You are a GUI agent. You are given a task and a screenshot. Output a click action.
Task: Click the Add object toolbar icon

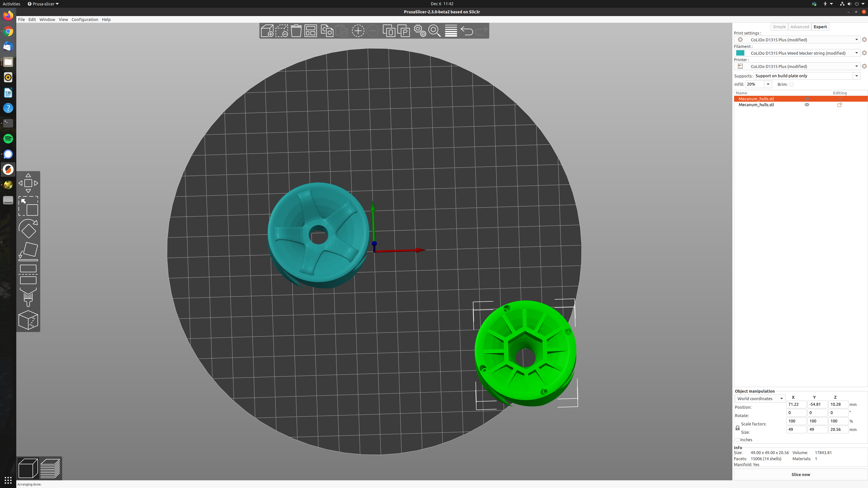[x=267, y=31]
